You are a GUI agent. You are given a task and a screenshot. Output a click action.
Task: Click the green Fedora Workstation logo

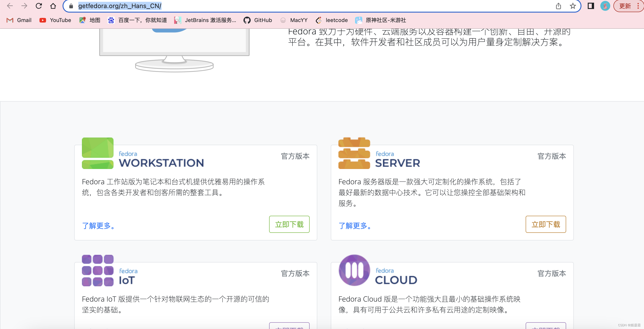point(98,153)
